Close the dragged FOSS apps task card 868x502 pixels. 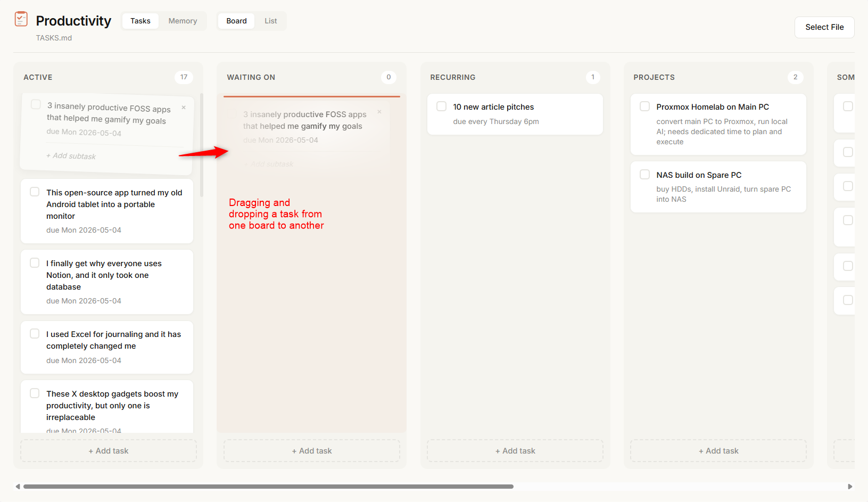(184, 108)
